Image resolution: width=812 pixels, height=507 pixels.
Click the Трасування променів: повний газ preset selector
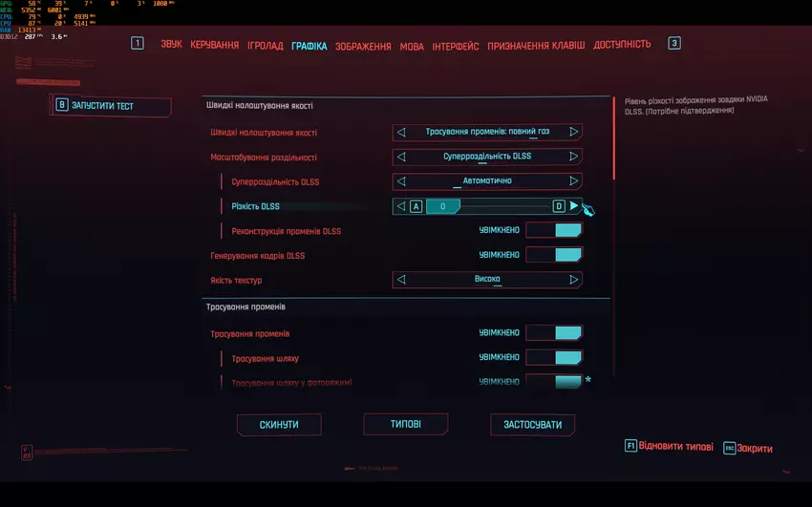487,132
